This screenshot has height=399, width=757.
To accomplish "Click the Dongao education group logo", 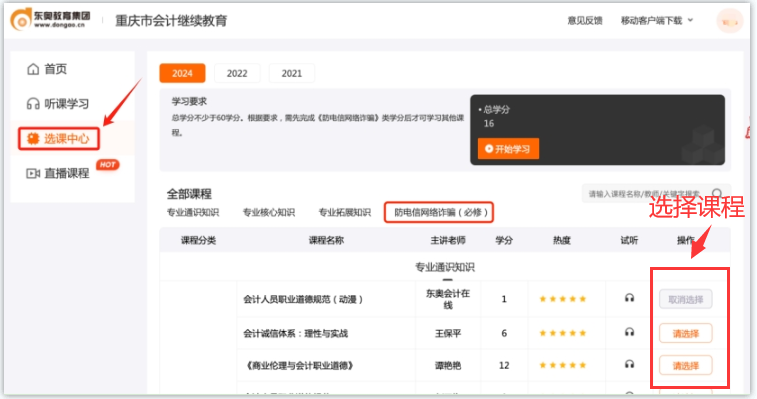I will coord(50,20).
